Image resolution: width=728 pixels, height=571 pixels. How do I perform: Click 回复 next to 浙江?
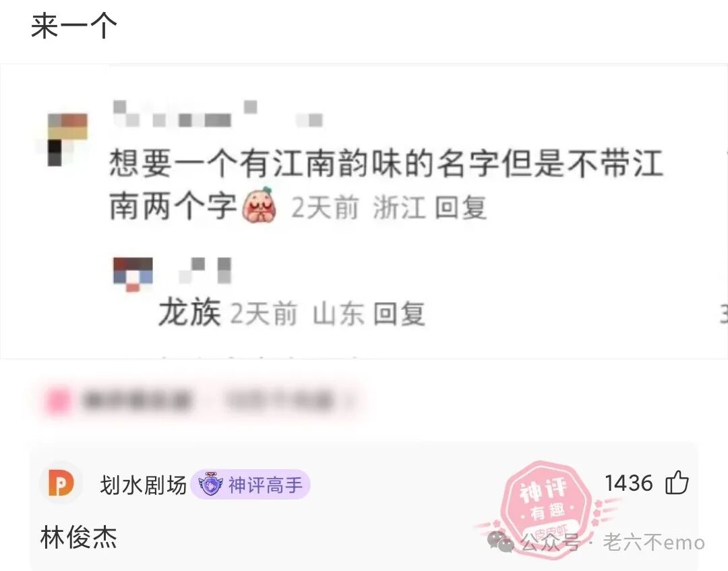tap(460, 208)
